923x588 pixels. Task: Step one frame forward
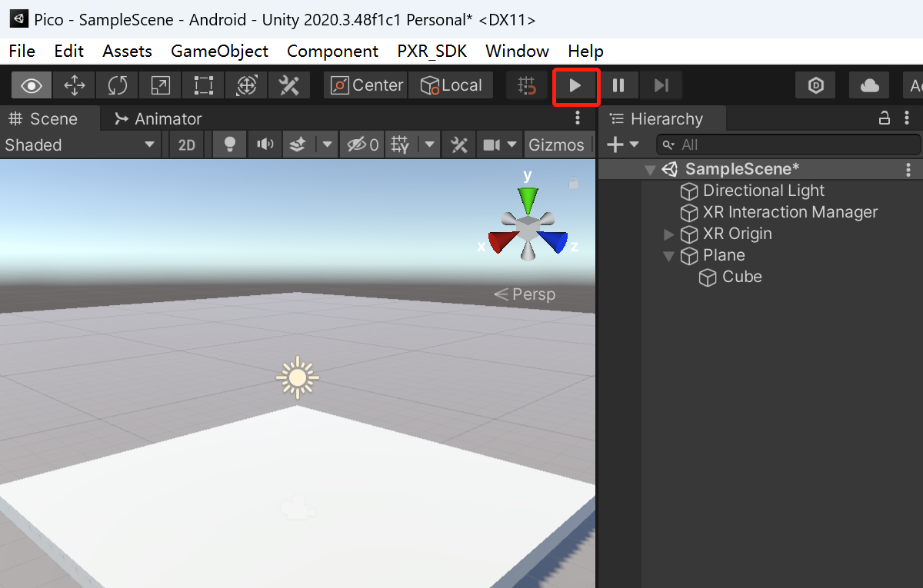(x=661, y=85)
